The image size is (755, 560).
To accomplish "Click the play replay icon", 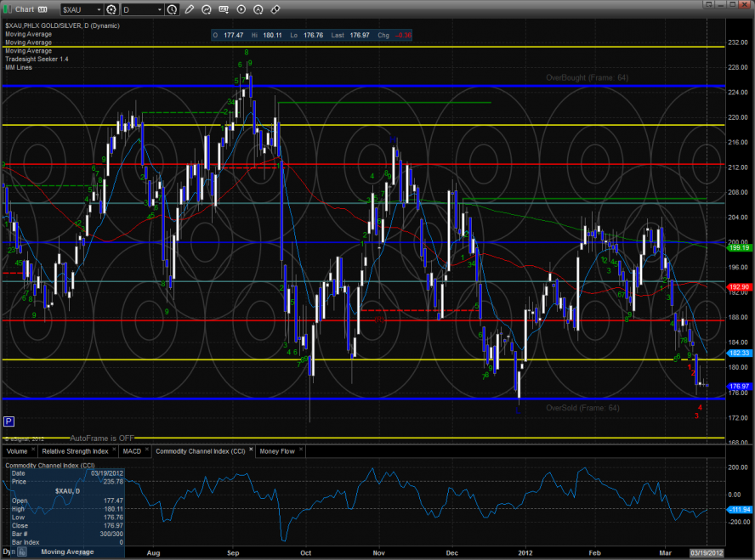I will tap(241, 9).
